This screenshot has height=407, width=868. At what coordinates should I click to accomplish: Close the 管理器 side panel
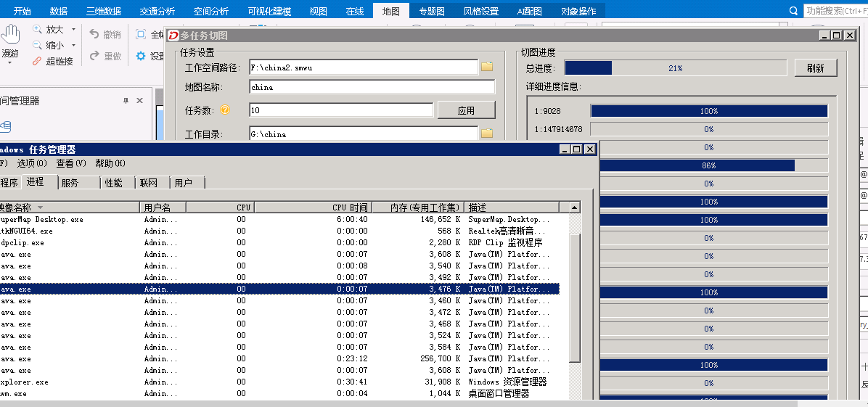[139, 100]
